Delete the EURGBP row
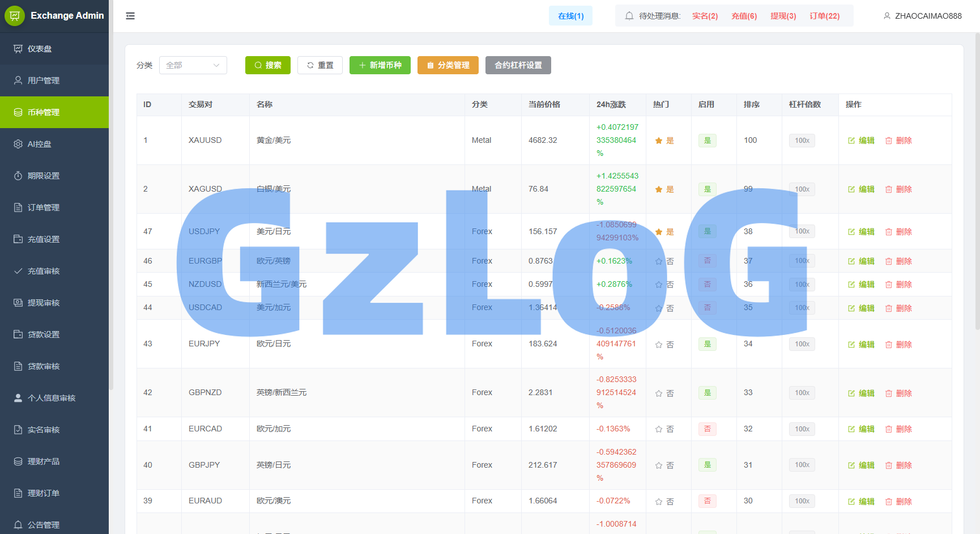Viewport: 980px width, 534px height. [x=898, y=261]
